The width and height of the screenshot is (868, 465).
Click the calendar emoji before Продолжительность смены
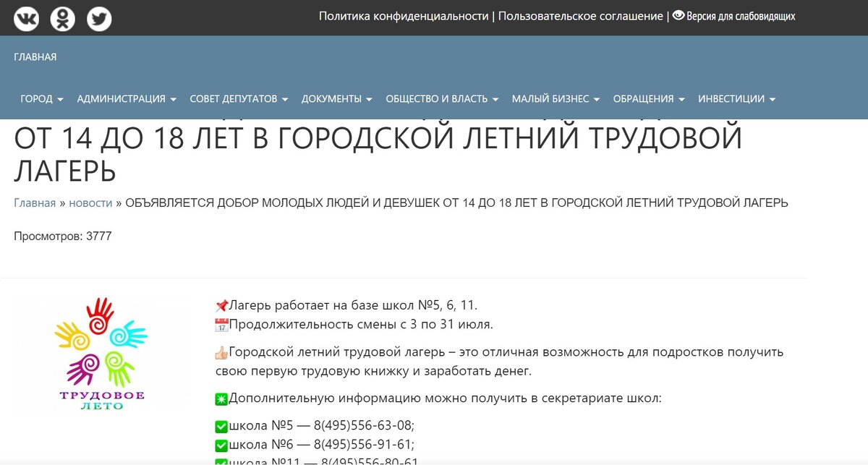tap(222, 325)
